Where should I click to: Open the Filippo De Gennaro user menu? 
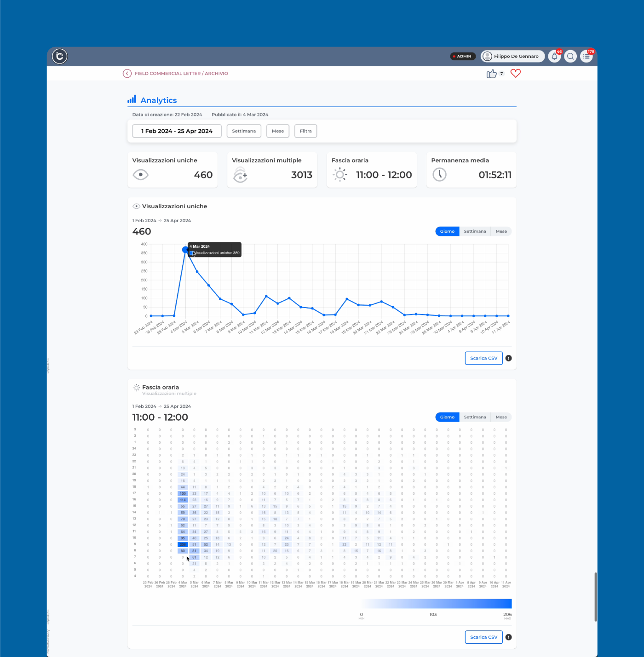(513, 56)
